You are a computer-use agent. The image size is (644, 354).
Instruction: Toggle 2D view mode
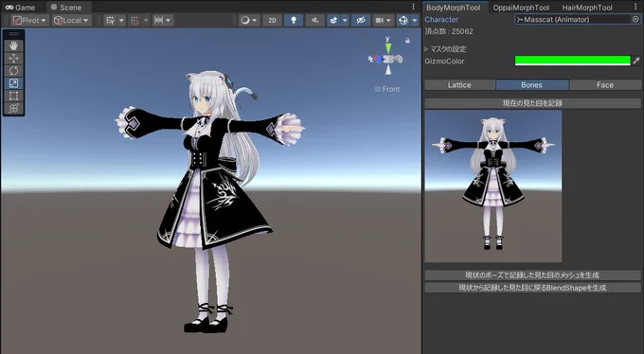point(272,20)
